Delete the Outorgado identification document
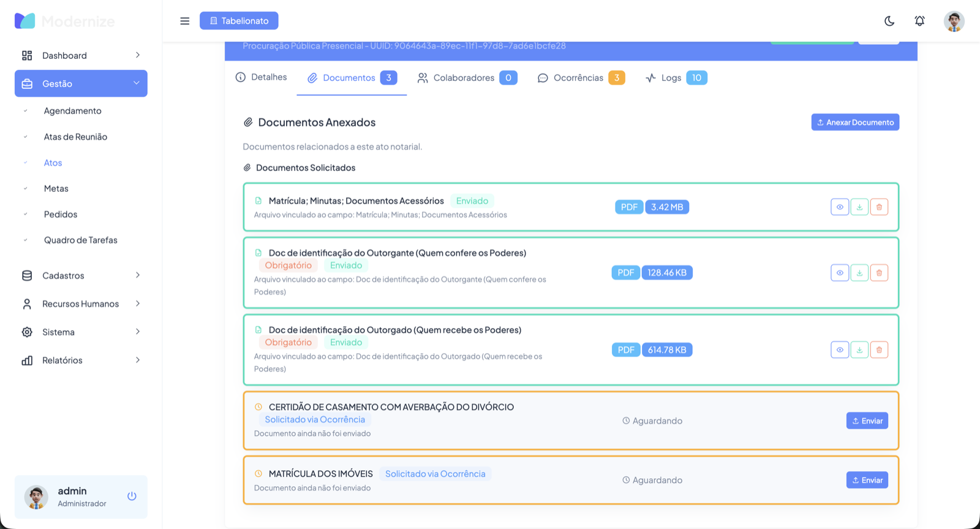 point(879,350)
